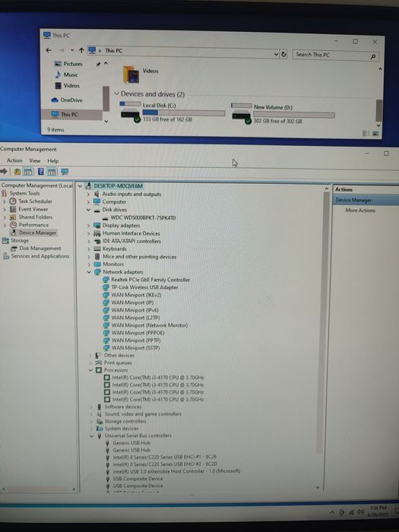
Task: Select the WDC WD5000BPKT disk drive
Action: (143, 217)
